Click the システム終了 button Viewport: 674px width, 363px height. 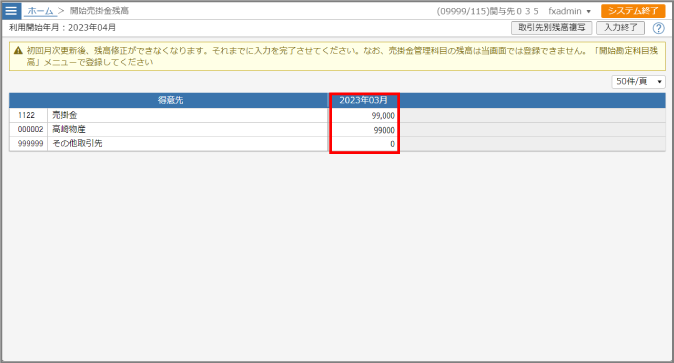click(633, 11)
